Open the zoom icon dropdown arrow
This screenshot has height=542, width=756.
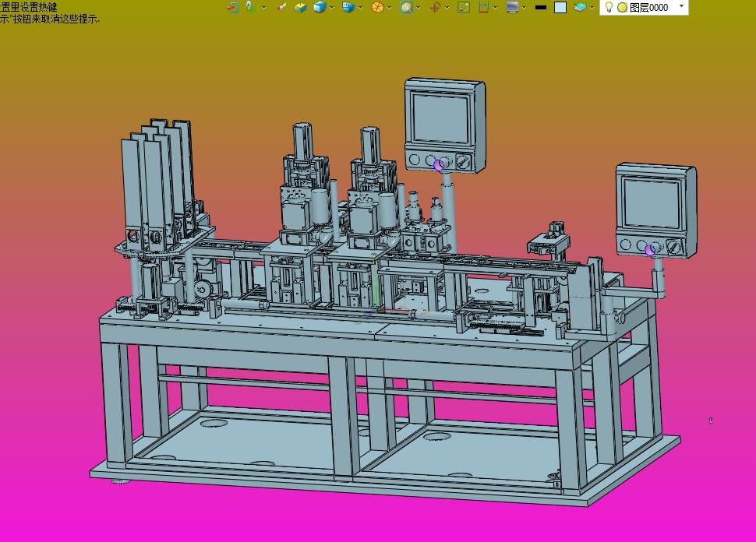point(418,8)
